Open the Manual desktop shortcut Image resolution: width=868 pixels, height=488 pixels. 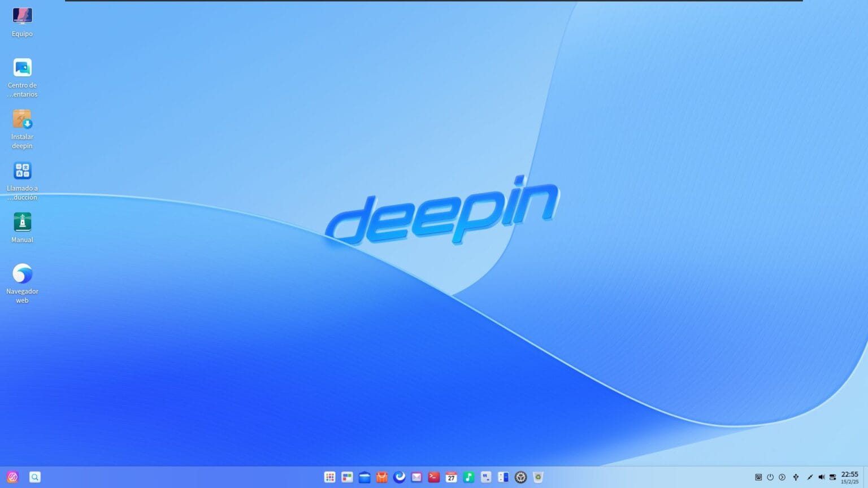(22, 221)
